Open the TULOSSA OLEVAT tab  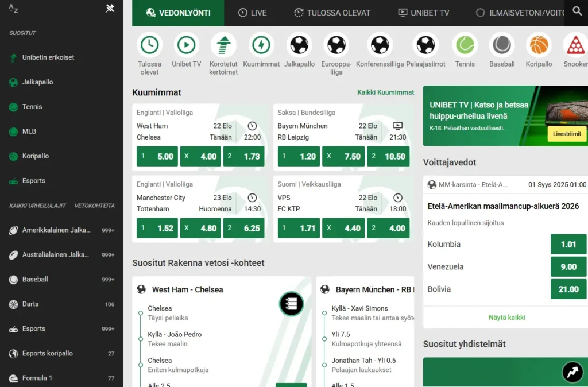point(332,13)
